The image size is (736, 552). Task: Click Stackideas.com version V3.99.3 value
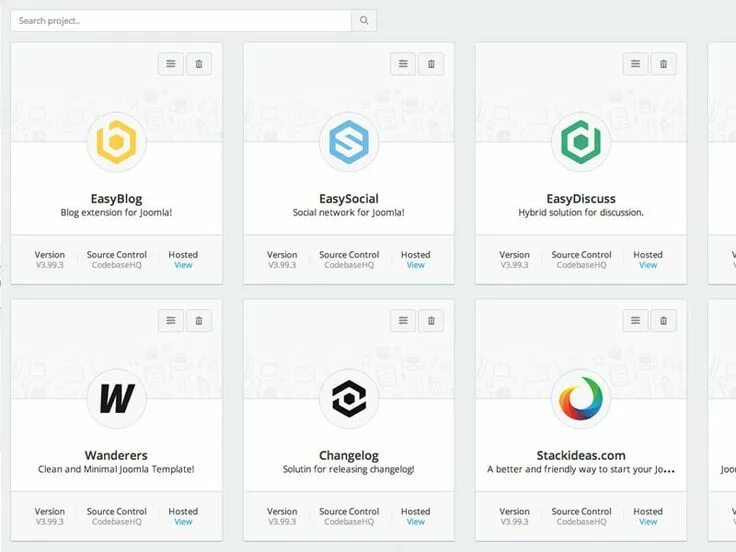point(514,522)
